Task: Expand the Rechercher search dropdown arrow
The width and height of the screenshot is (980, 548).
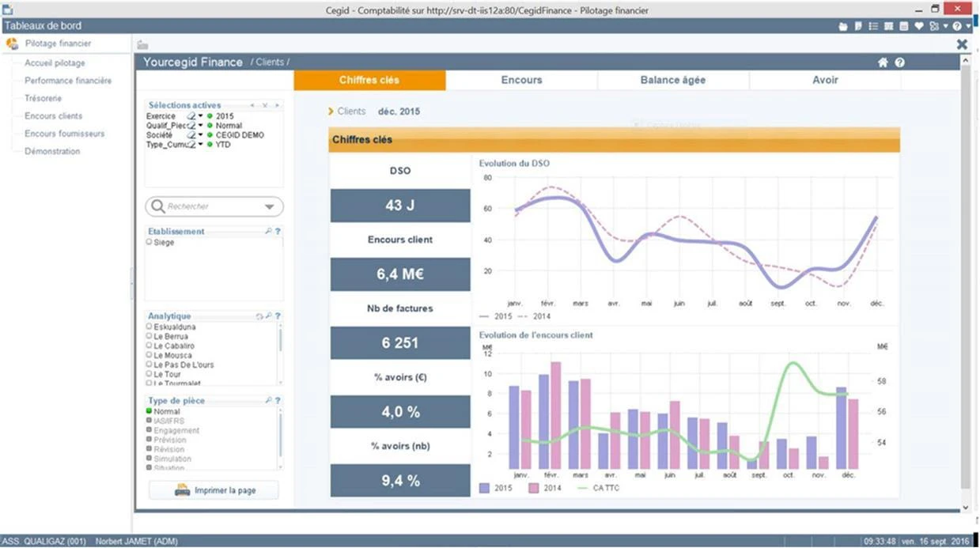Action: 270,206
